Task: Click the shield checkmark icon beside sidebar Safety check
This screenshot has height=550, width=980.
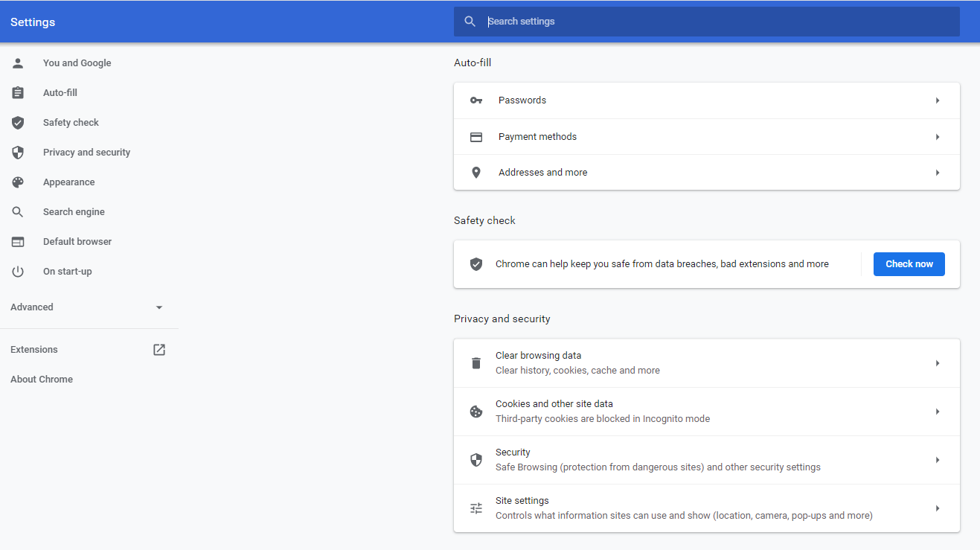Action: coord(18,123)
